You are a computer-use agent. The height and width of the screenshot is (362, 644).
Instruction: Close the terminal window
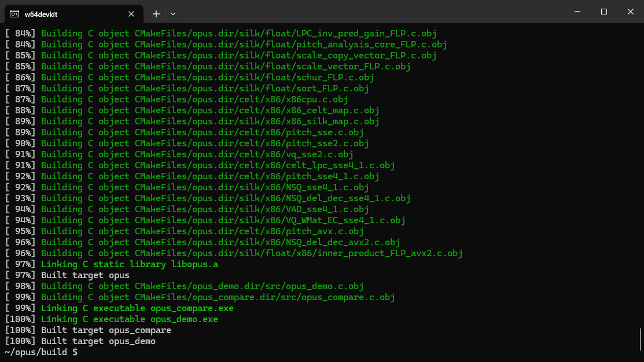pyautogui.click(x=631, y=12)
